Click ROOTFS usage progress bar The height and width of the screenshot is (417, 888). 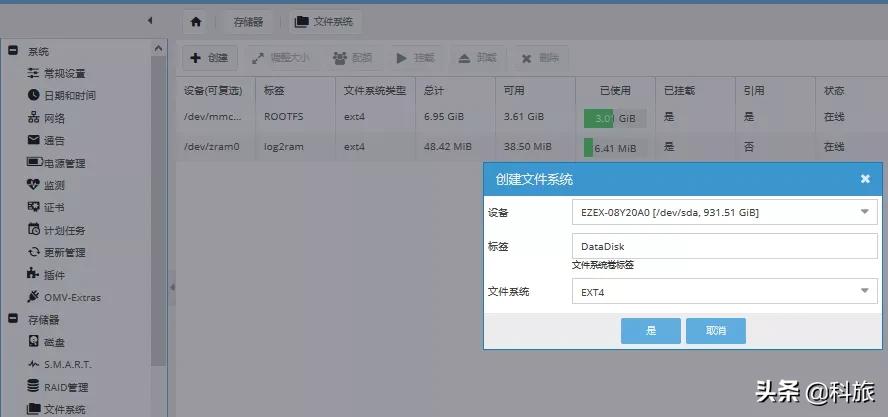coord(615,118)
